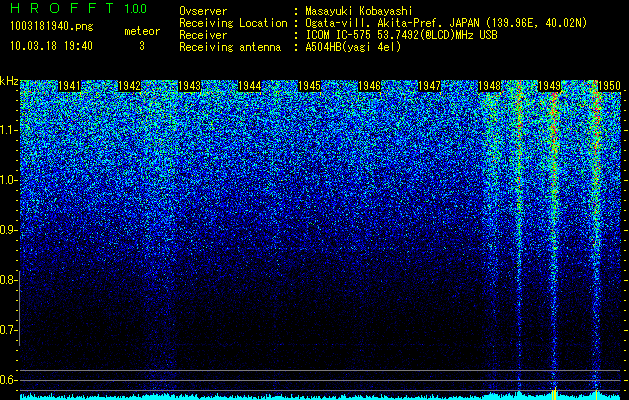Click Ogata-vill. Akita-Pref. JAPAN location text
629x400 pixels.
point(446,23)
